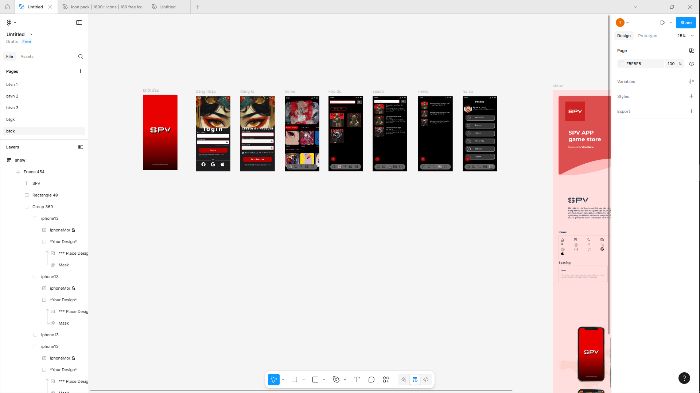The width and height of the screenshot is (700, 393).
Task: Toggle page background visibility eye icon
Action: [x=692, y=63]
